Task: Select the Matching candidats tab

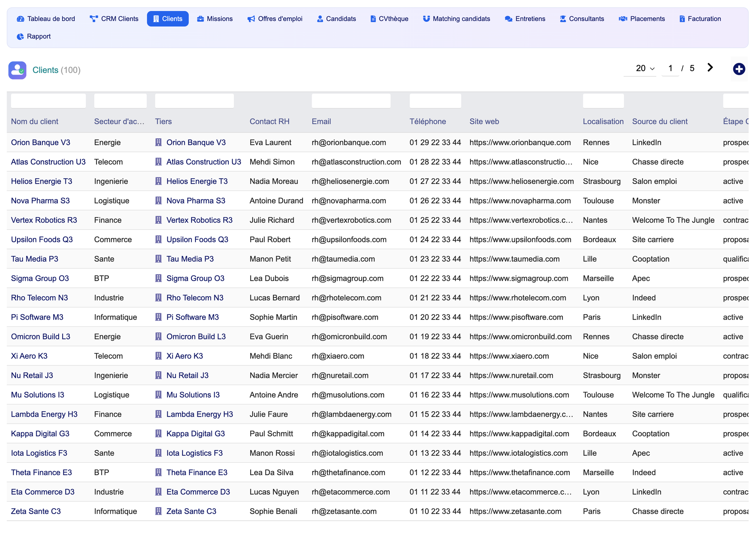Action: pos(456,19)
